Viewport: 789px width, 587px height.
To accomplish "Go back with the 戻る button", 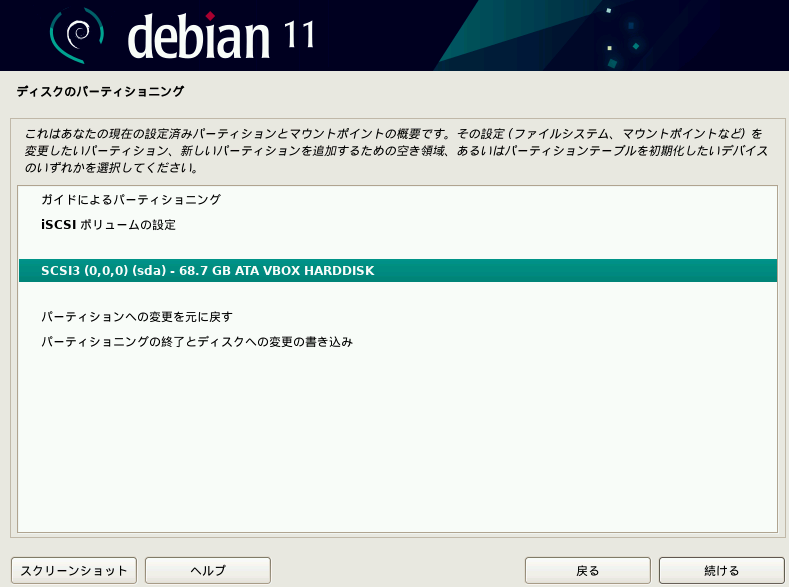I will tap(588, 570).
